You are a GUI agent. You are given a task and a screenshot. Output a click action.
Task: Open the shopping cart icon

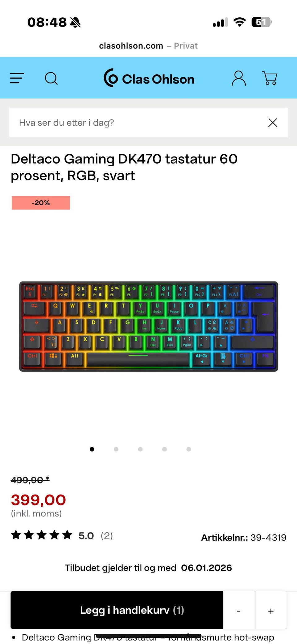click(x=270, y=78)
